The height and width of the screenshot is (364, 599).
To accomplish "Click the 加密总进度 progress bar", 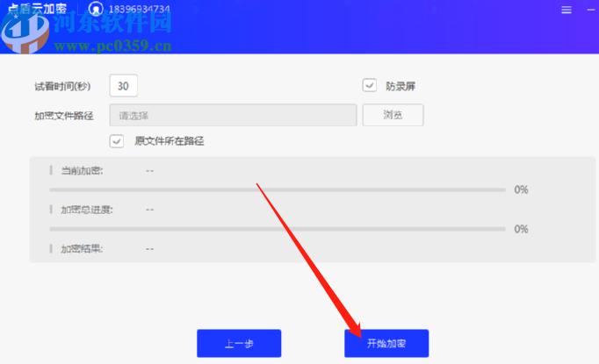I will (x=278, y=229).
